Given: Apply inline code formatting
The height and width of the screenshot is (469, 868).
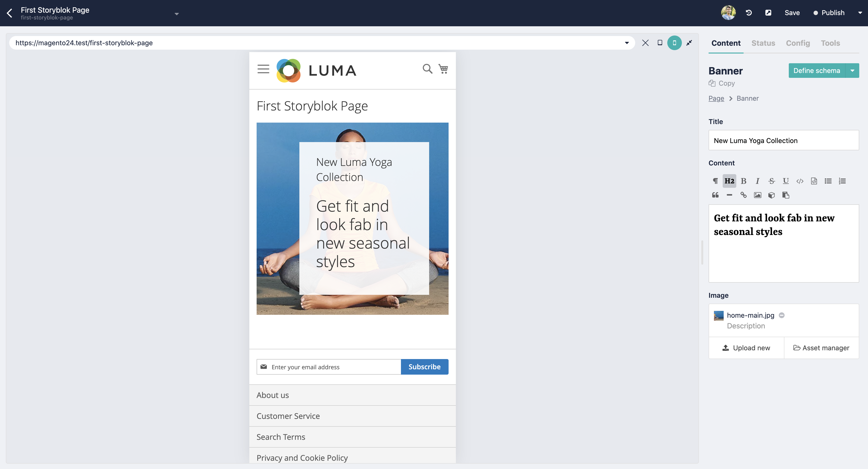Looking at the screenshot, I should click(800, 181).
